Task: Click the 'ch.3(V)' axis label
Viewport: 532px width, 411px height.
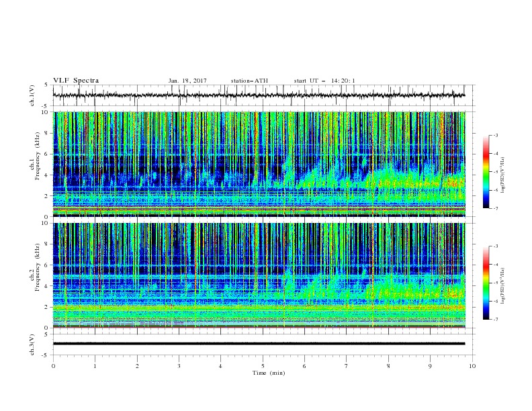Action: point(32,345)
